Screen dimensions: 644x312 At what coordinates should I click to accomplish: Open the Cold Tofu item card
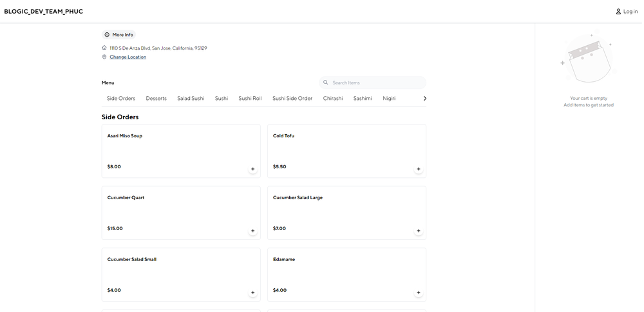(x=346, y=151)
